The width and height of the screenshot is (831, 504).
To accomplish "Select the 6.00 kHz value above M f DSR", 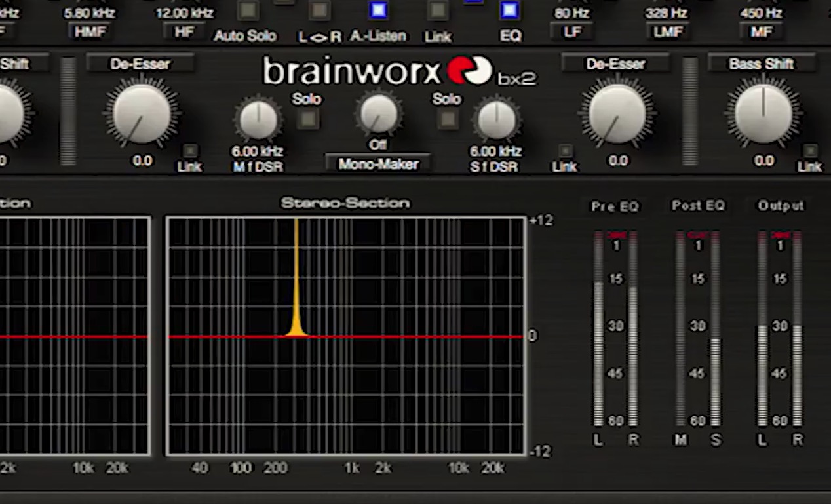I will [x=258, y=151].
